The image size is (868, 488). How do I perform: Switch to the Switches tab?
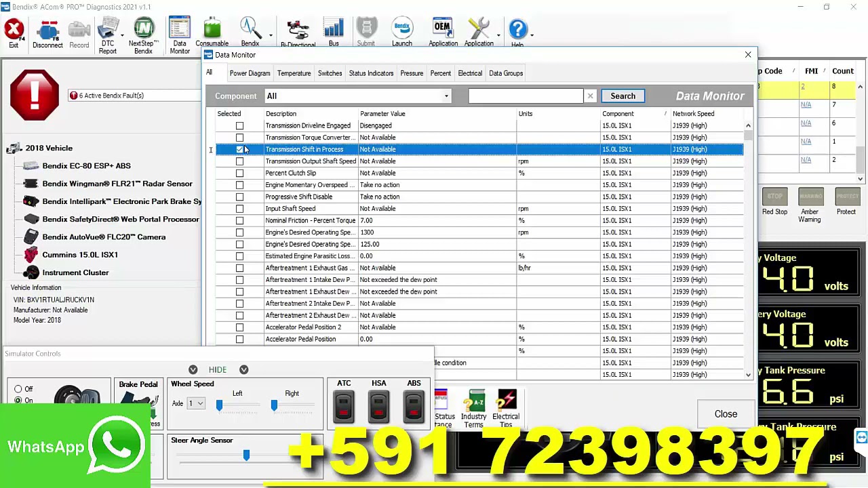(330, 73)
